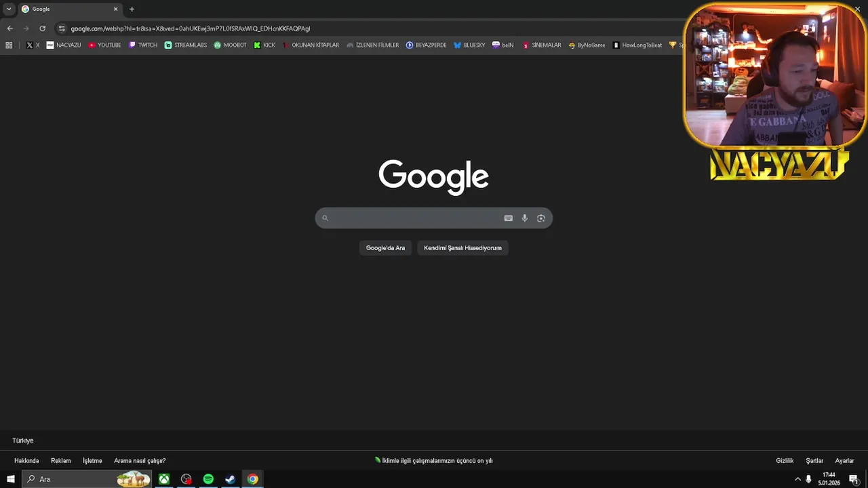Open the İZLENEN FİLMLER bookmark
This screenshot has height=488, width=868.
[x=372, y=45]
